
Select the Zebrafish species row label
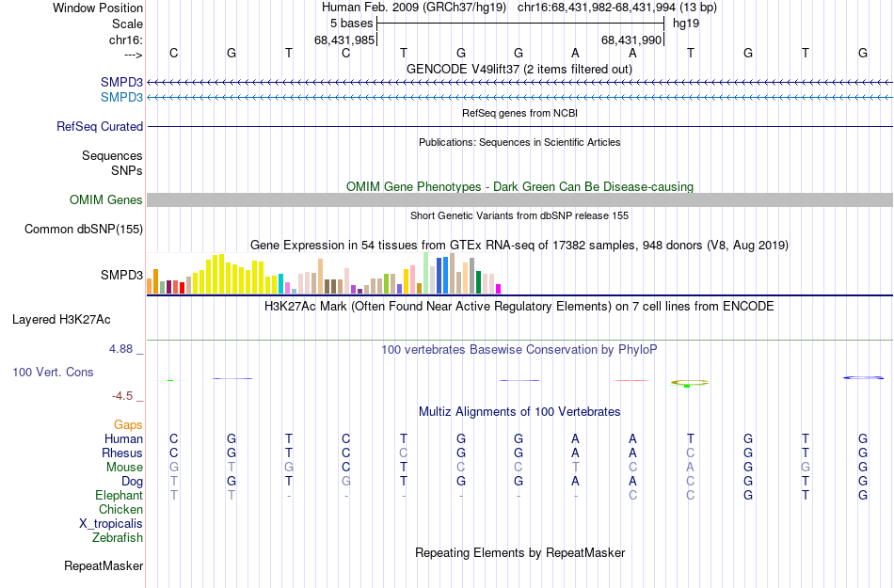click(117, 537)
